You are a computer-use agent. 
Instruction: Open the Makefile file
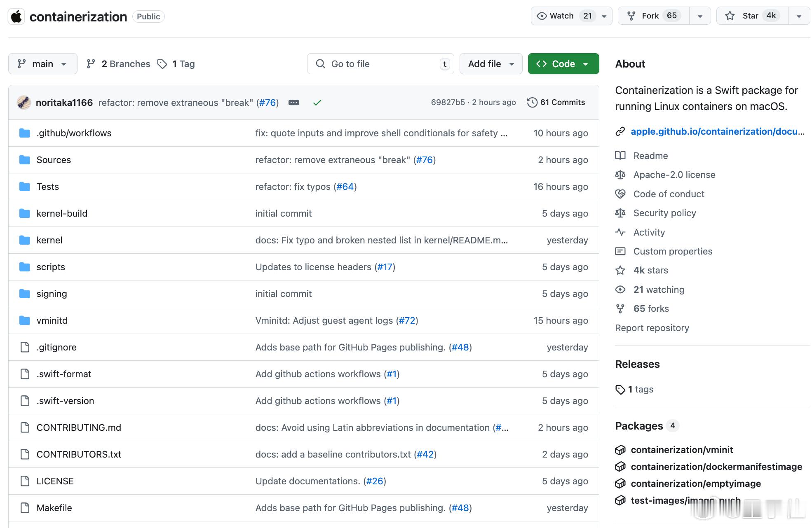click(x=54, y=508)
